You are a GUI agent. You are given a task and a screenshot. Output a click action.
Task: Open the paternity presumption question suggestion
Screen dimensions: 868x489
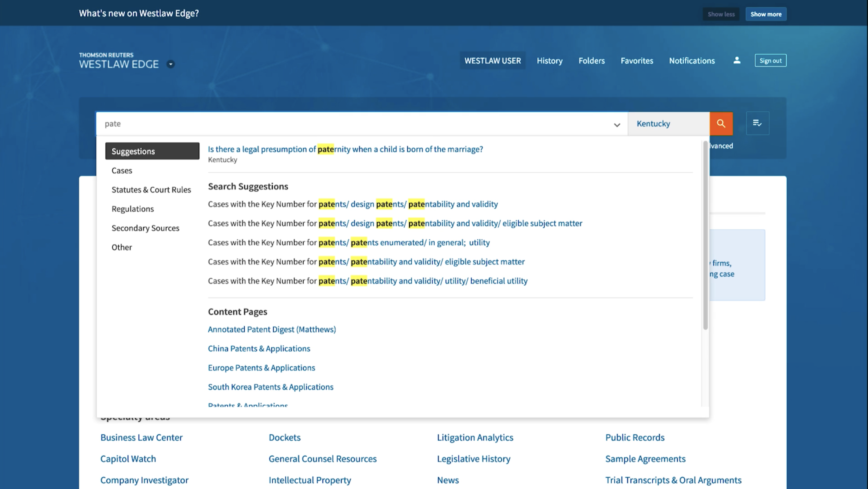pyautogui.click(x=345, y=149)
